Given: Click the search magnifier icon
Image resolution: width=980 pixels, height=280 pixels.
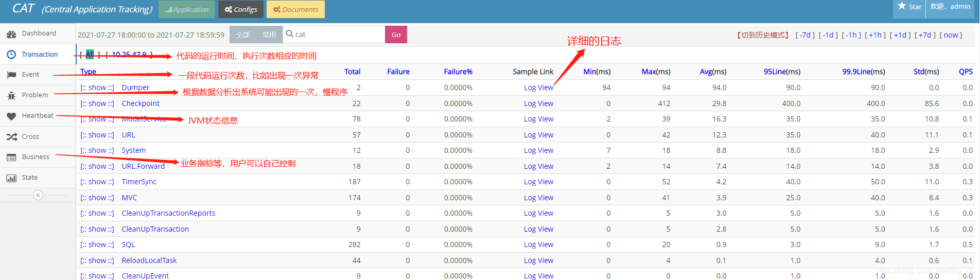Looking at the screenshot, I should 289,34.
